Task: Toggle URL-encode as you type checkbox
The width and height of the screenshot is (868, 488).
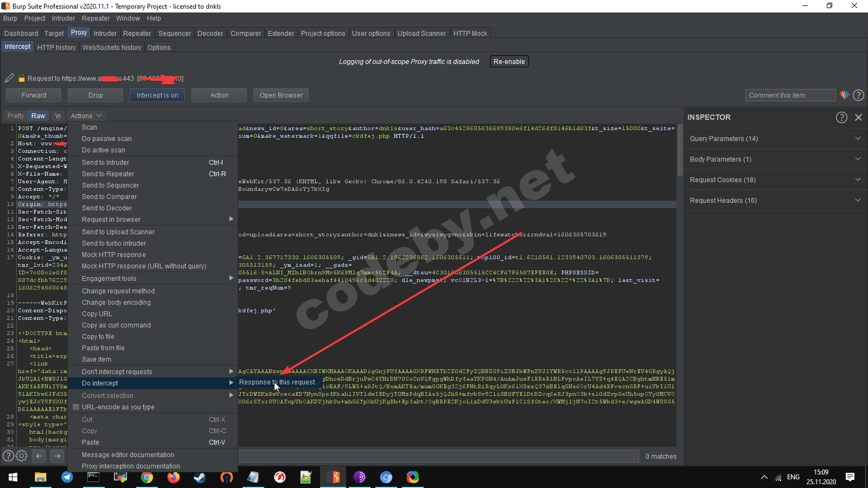Action: [76, 407]
